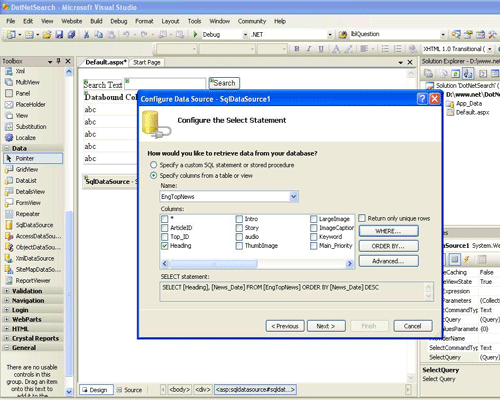Viewport: 500px width, 400px height.
Task: Toggle Italic formatting button
Action: tap(309, 49)
